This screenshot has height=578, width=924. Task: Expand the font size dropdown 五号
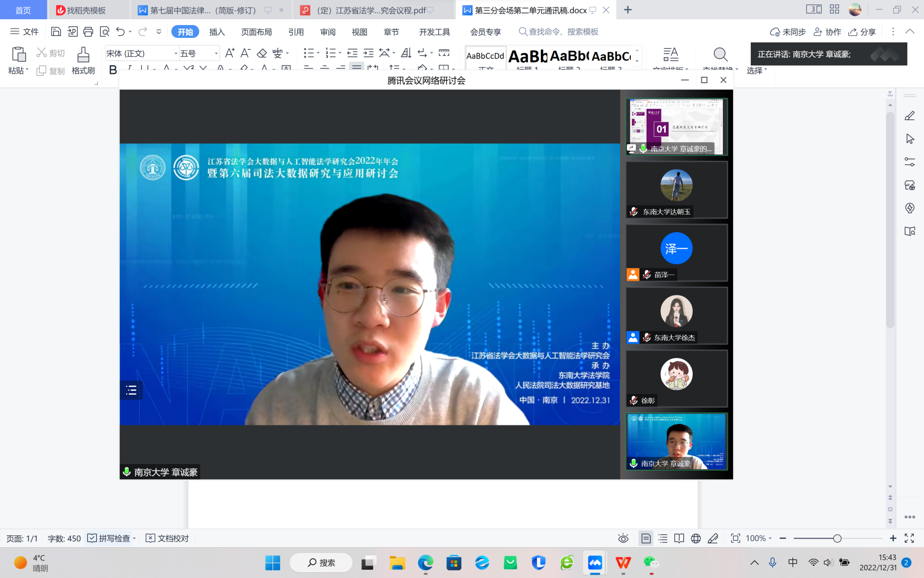pos(216,53)
